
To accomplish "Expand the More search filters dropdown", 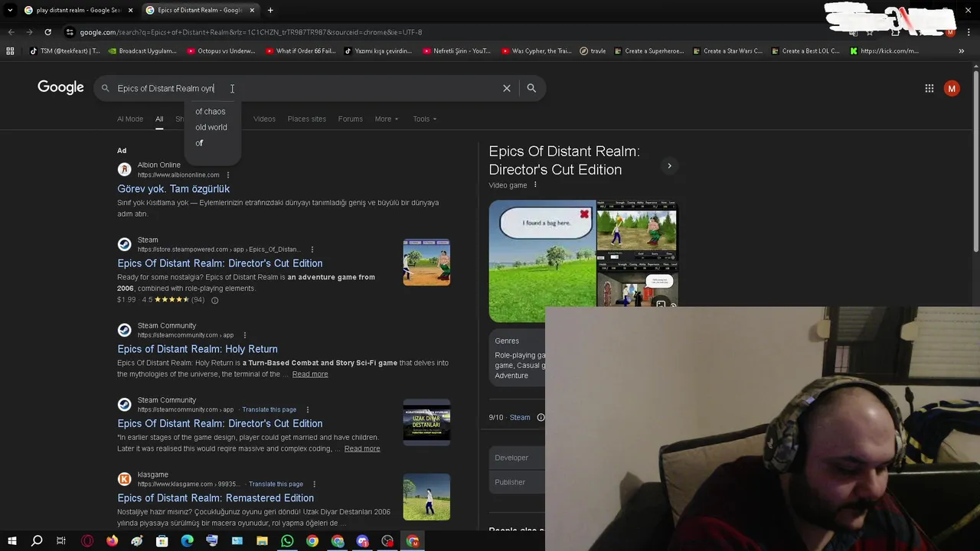I will pyautogui.click(x=386, y=119).
